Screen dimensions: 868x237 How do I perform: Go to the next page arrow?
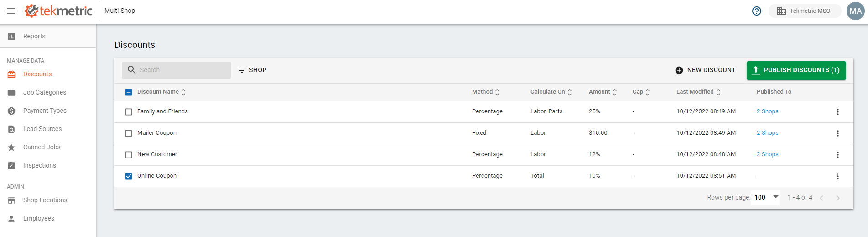pyautogui.click(x=838, y=198)
